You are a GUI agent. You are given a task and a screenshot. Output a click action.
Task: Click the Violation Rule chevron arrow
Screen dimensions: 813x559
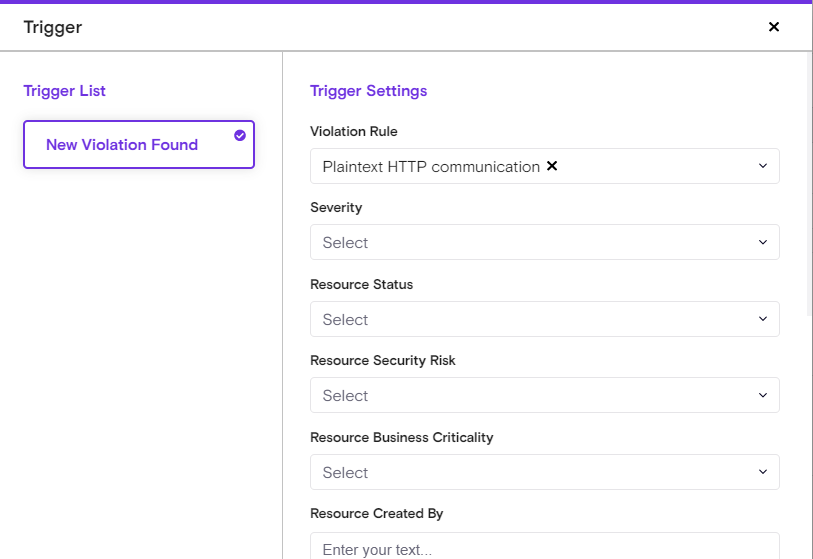click(762, 166)
